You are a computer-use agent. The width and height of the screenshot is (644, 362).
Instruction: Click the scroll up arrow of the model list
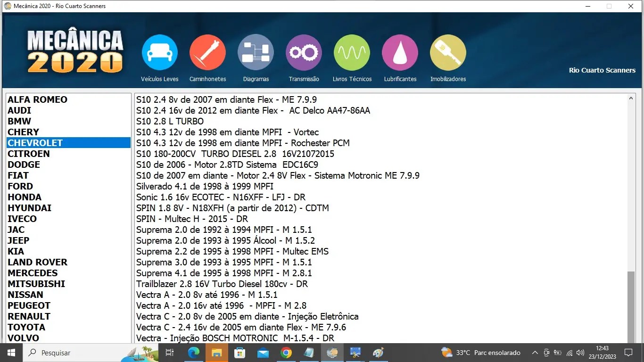(631, 99)
